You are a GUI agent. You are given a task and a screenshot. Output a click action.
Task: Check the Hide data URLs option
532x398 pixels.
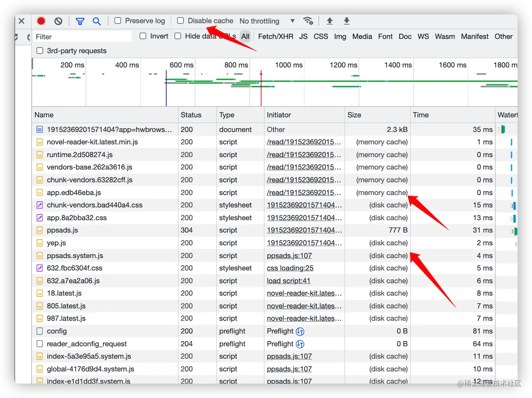(x=178, y=36)
